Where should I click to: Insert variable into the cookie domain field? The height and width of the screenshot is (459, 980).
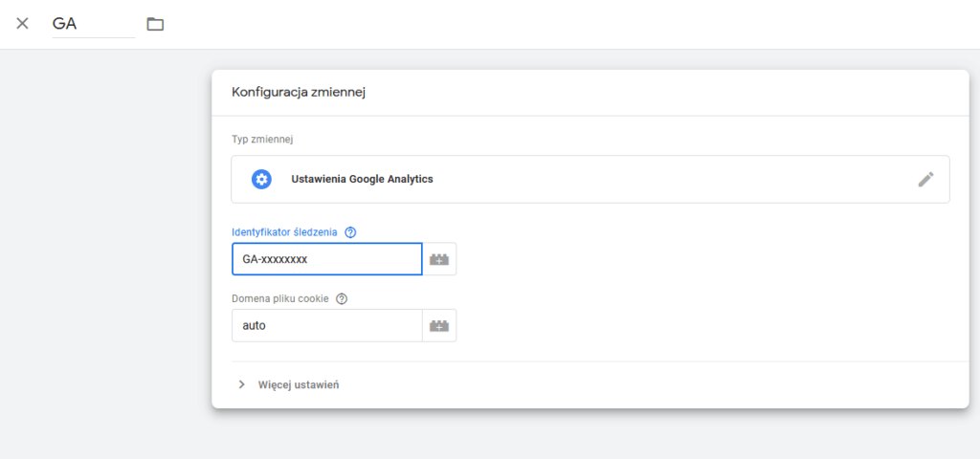click(439, 325)
